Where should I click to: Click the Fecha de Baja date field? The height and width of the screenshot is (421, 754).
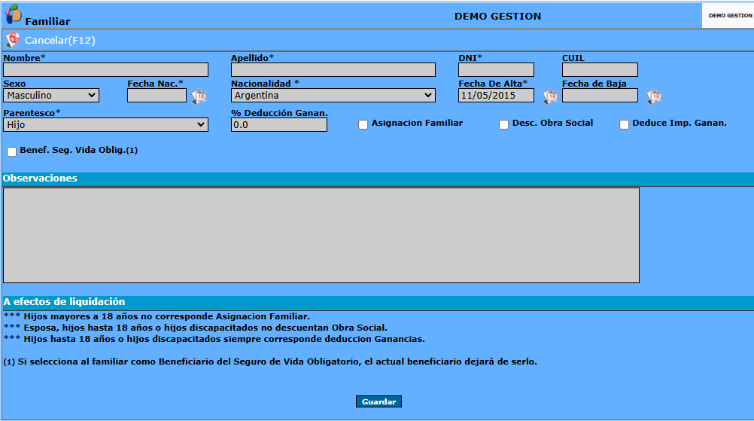point(600,95)
